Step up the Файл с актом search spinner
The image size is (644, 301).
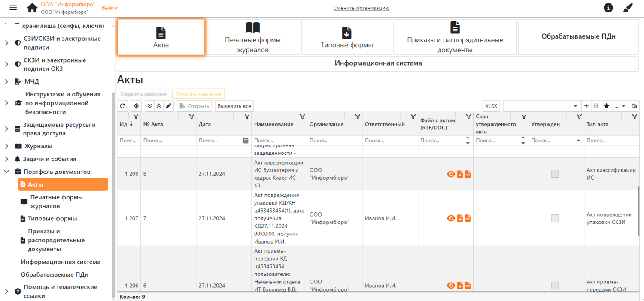point(468,138)
